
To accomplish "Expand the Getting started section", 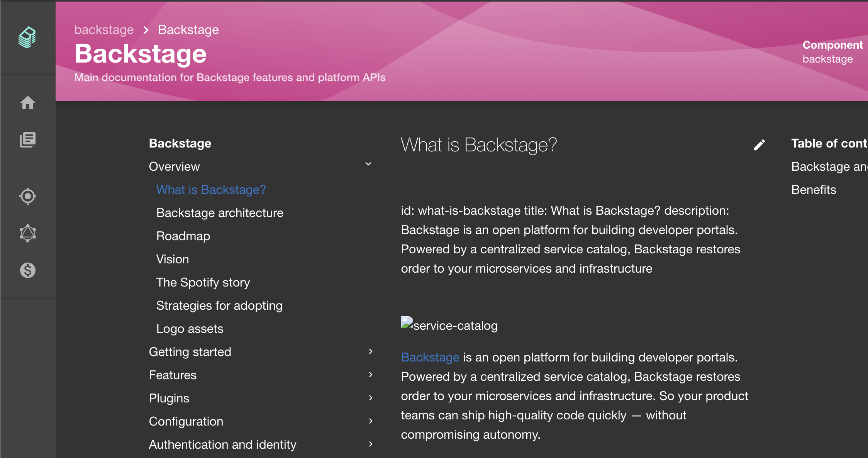I will 370,352.
